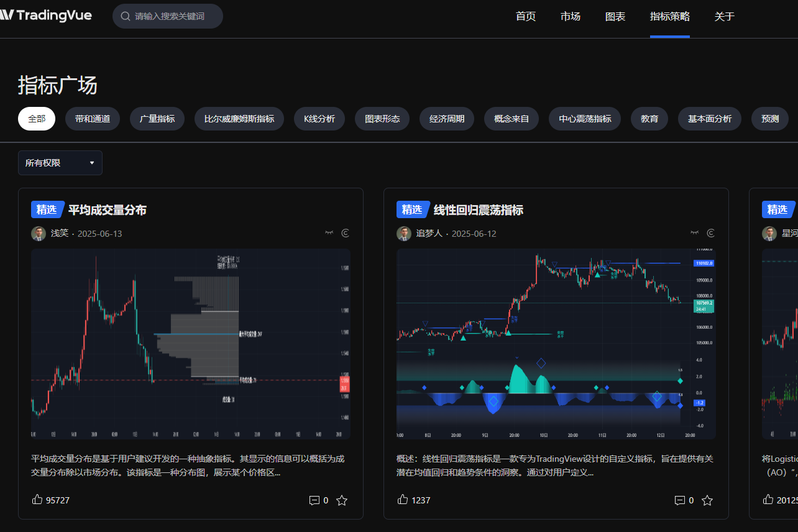798x532 pixels.
Task: Click the copyright icon on 平均成交量分布 card
Action: (346, 233)
